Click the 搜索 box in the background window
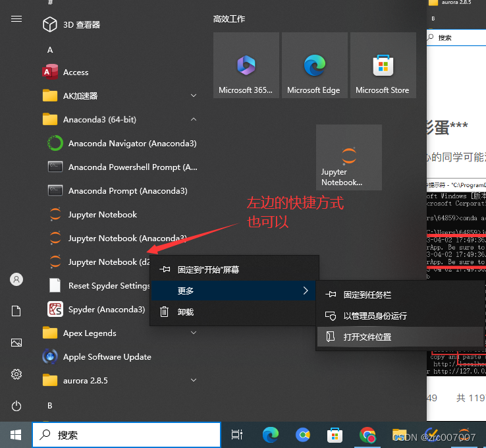The width and height of the screenshot is (486, 448). (x=456, y=38)
